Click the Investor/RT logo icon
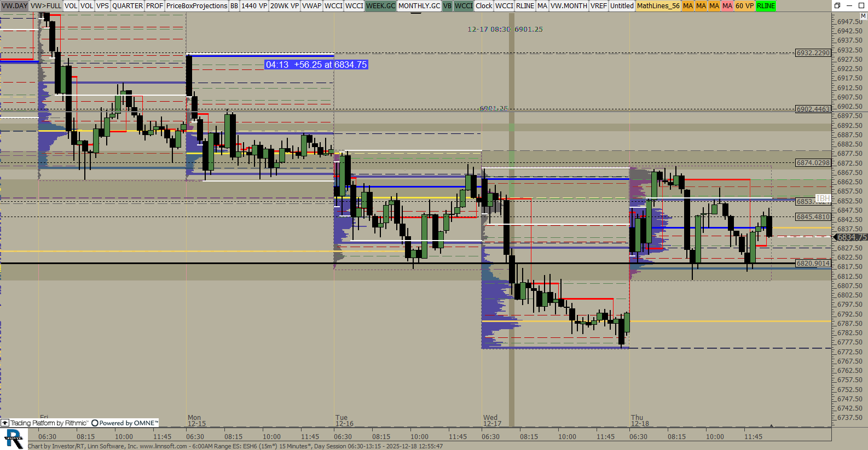 coord(14,439)
